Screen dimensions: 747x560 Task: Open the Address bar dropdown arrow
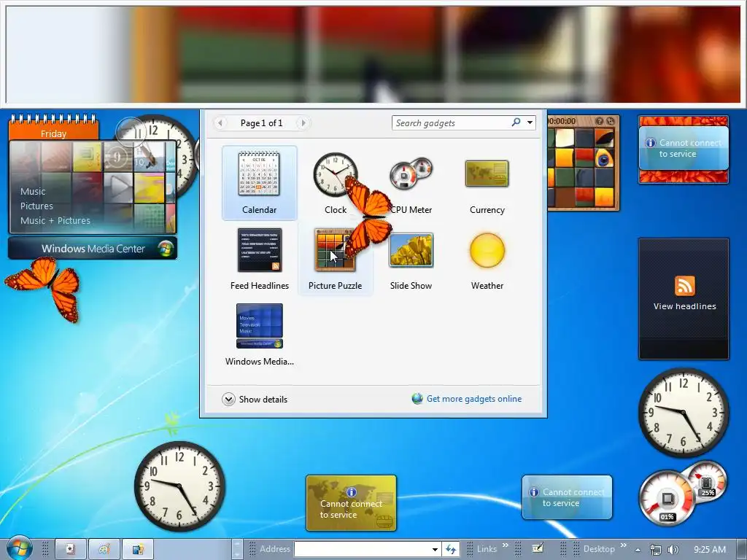click(435, 549)
